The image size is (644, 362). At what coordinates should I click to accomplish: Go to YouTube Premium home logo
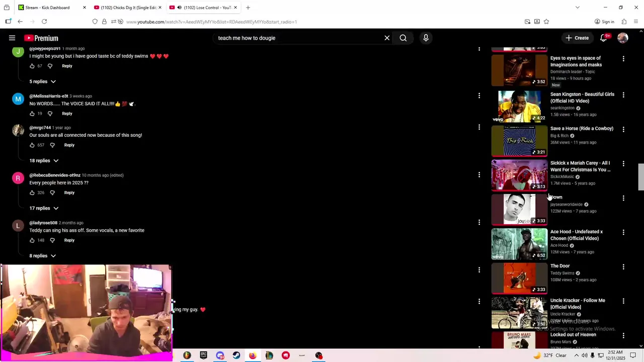tap(41, 38)
